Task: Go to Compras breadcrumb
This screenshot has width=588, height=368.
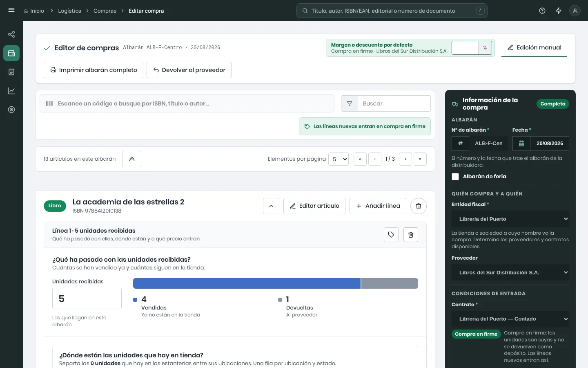Action: click(105, 11)
